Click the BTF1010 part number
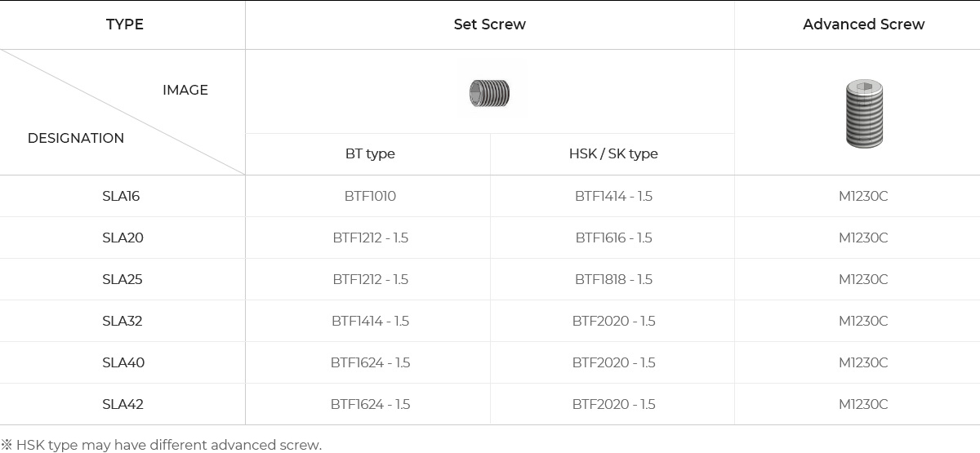 (370, 196)
